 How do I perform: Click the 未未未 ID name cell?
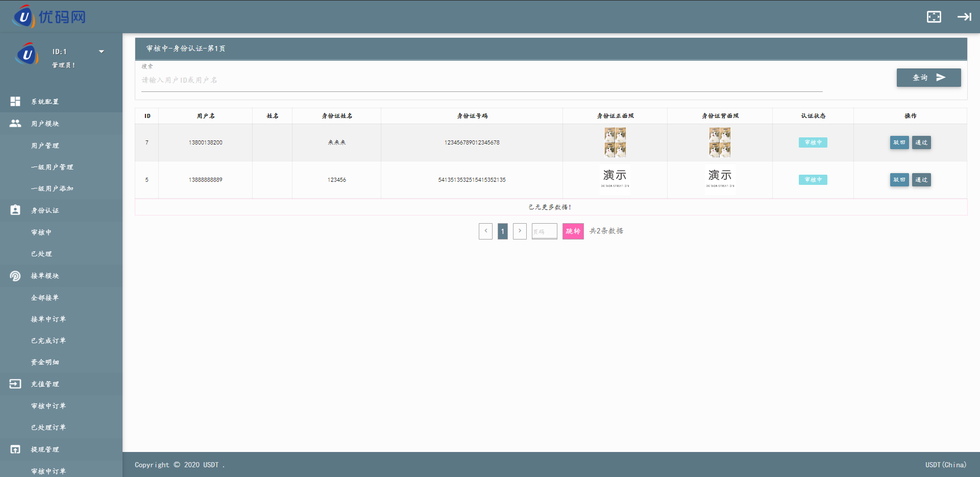point(337,142)
